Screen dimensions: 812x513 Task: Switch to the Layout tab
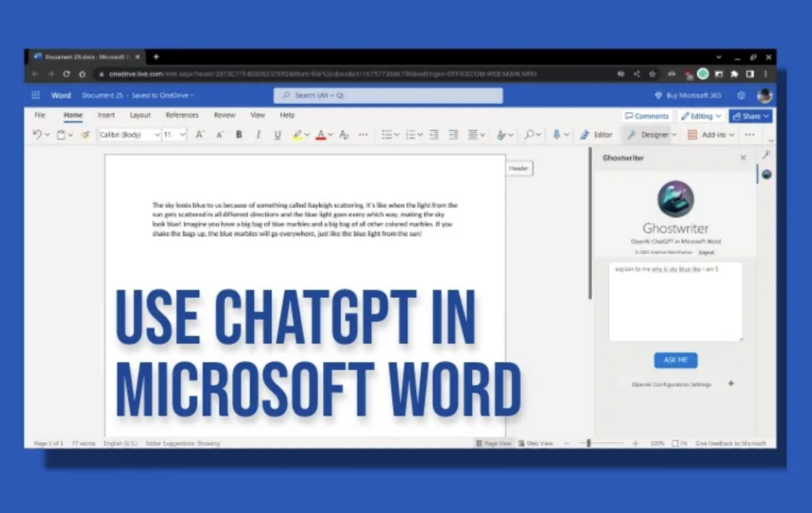(x=140, y=115)
